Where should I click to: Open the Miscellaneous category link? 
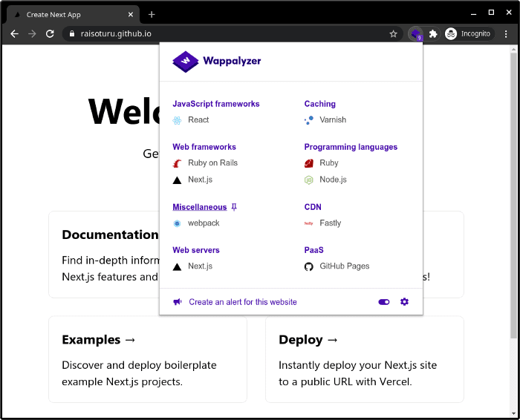(200, 207)
